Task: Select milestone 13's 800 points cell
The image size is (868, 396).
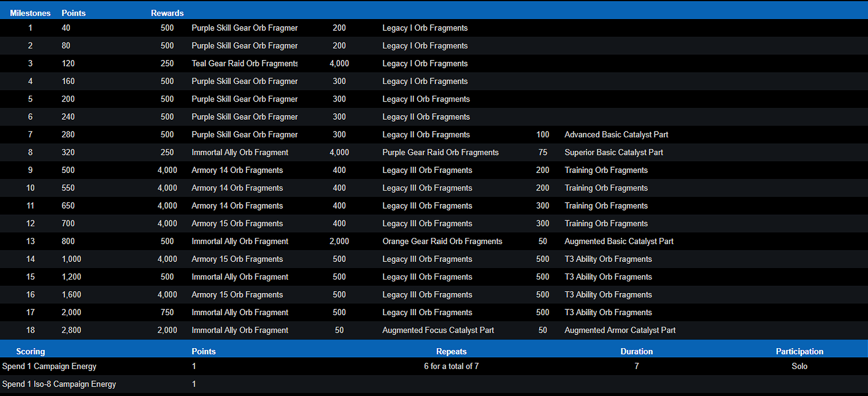Action: (68, 242)
